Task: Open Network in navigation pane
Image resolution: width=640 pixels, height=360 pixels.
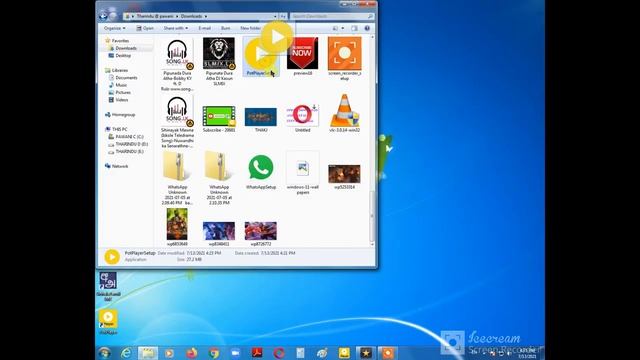Action: [120, 166]
